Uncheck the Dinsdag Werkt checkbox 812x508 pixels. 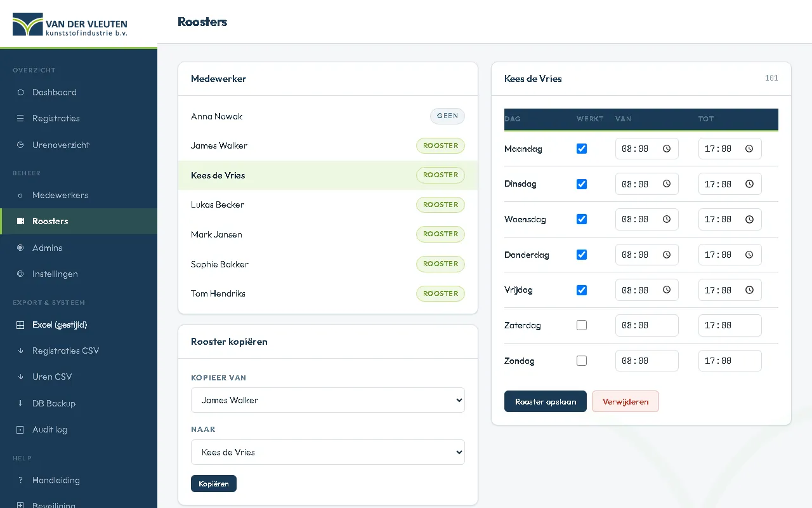[x=582, y=184]
